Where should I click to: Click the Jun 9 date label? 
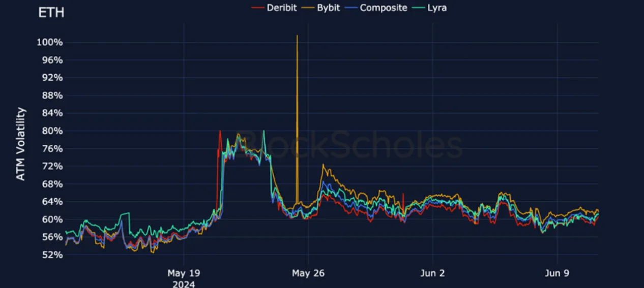coord(557,273)
